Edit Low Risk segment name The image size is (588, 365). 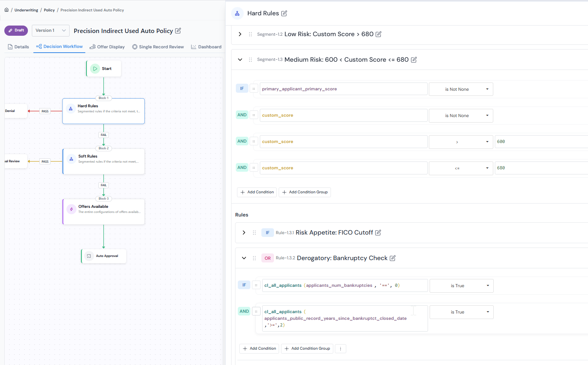(379, 34)
